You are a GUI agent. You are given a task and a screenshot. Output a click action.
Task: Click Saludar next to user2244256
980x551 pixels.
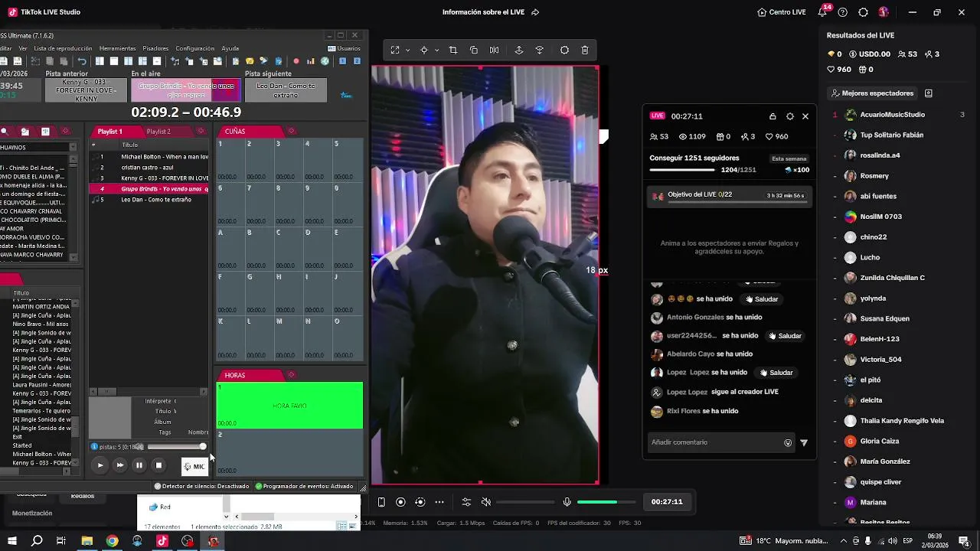(785, 336)
